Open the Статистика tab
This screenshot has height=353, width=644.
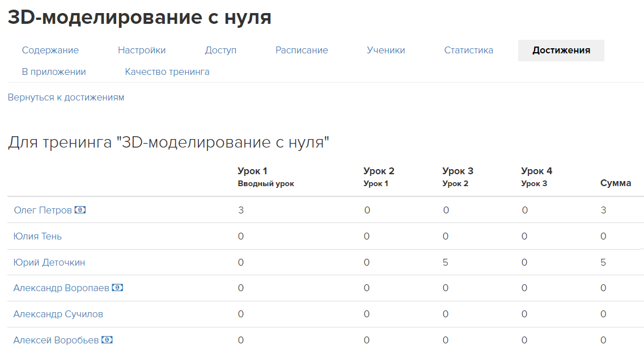coord(468,50)
